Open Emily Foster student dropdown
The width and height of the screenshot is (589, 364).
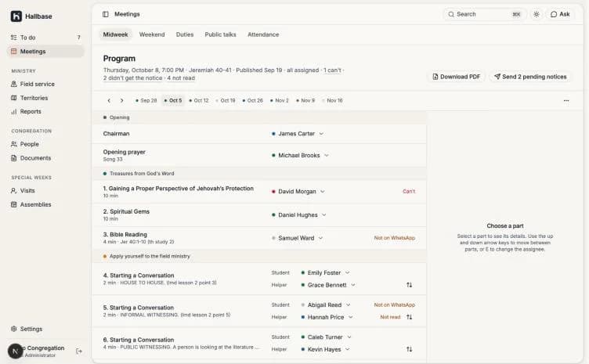pos(325,273)
